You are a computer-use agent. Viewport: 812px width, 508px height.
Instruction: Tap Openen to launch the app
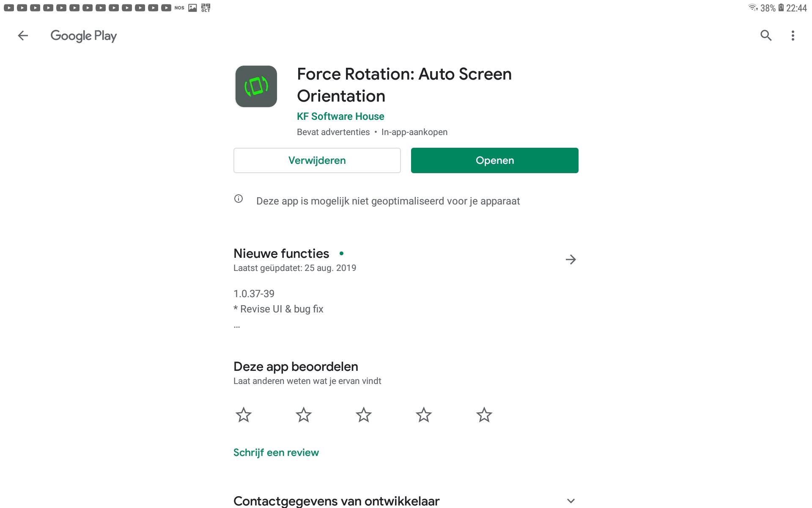(x=495, y=160)
